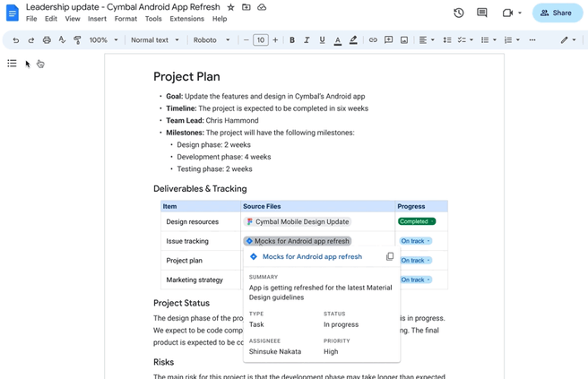Click Shinsuke Nakata assignee text
588x379 pixels.
tap(275, 351)
